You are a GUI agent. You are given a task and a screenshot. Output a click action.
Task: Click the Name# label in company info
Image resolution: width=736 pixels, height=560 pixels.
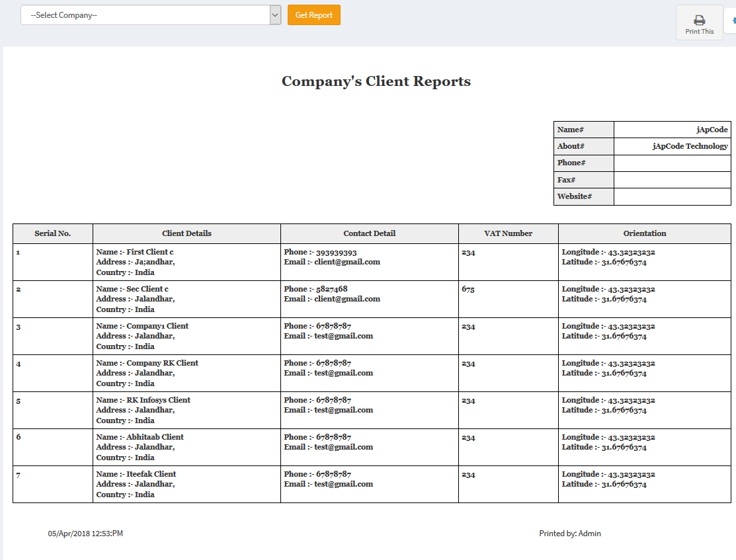(x=570, y=130)
